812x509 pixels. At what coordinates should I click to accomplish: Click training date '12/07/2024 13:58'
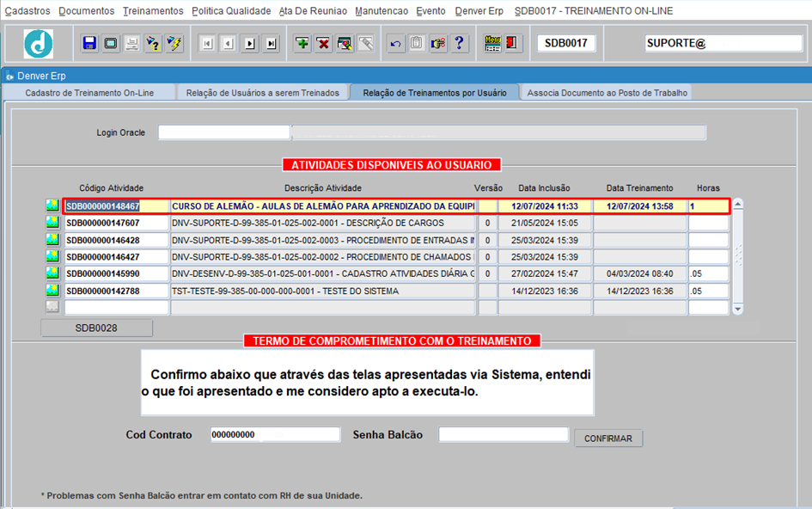coord(640,205)
